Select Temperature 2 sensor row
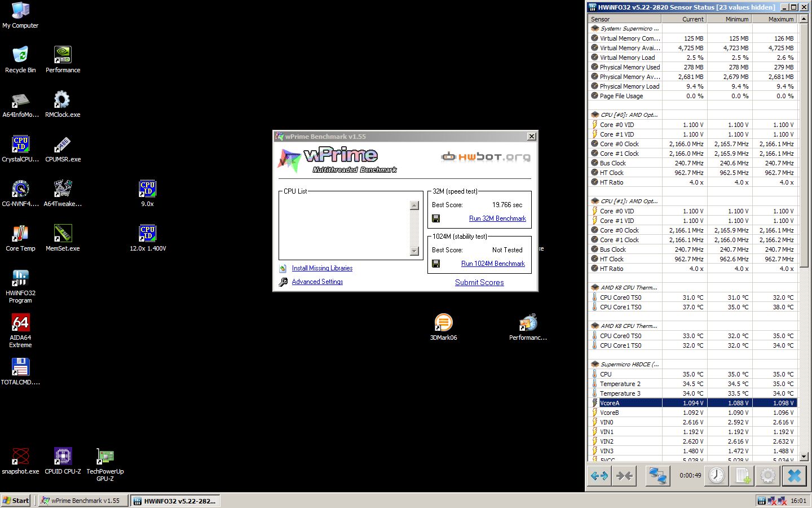 [x=692, y=384]
